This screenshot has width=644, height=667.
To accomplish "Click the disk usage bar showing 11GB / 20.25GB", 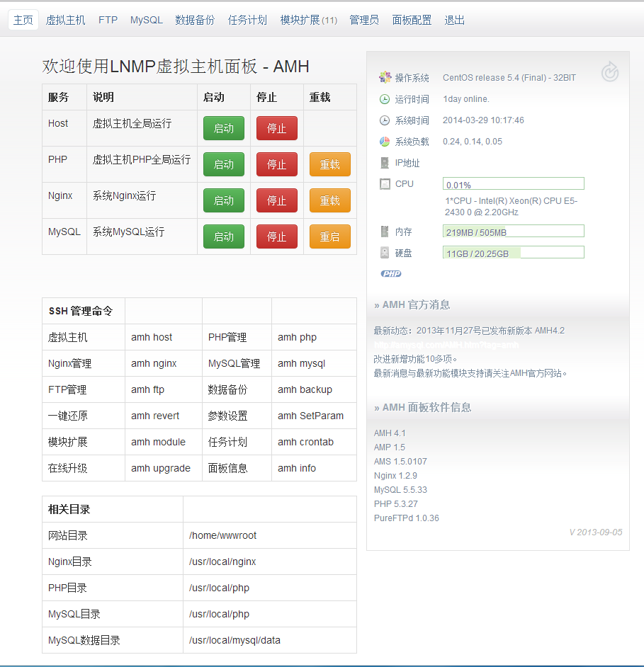I will [x=513, y=253].
